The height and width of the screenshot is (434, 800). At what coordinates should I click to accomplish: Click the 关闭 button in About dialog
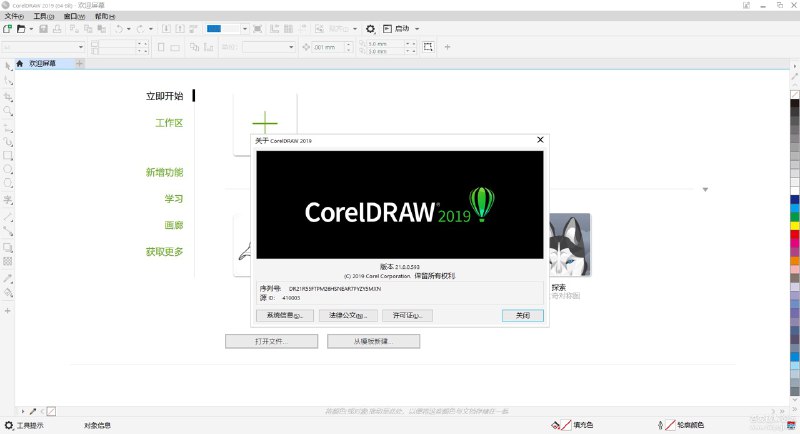[523, 315]
